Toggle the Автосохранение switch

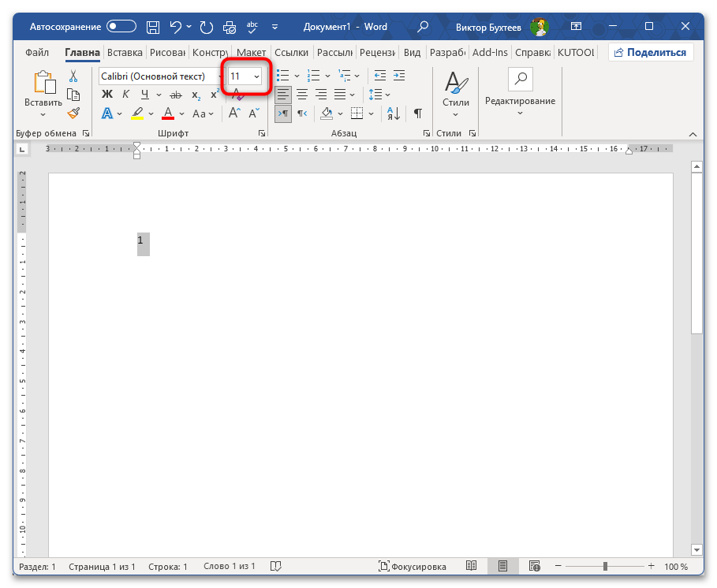click(121, 27)
